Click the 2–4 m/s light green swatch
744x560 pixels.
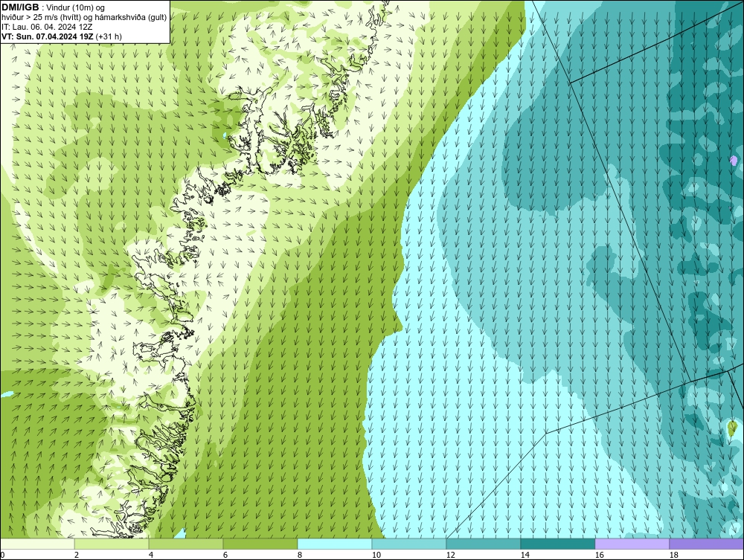point(112,544)
